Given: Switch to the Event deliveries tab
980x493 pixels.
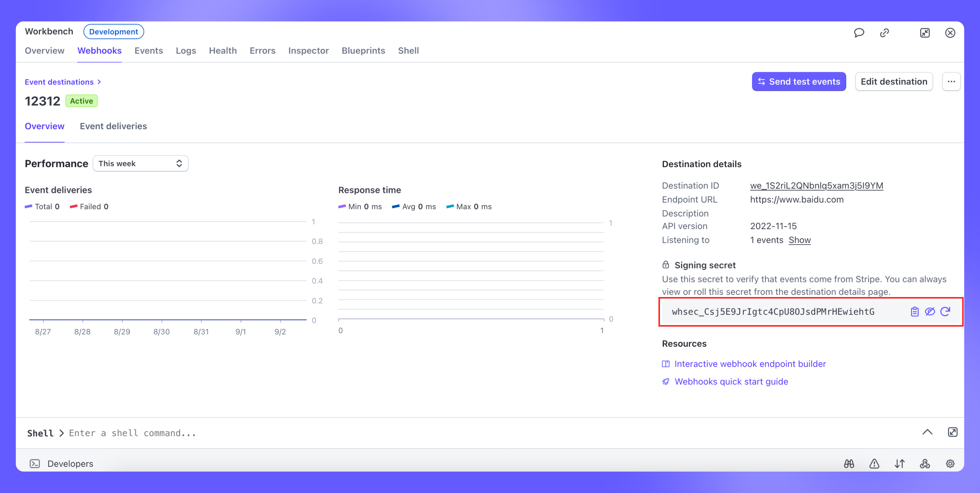Looking at the screenshot, I should (x=113, y=126).
